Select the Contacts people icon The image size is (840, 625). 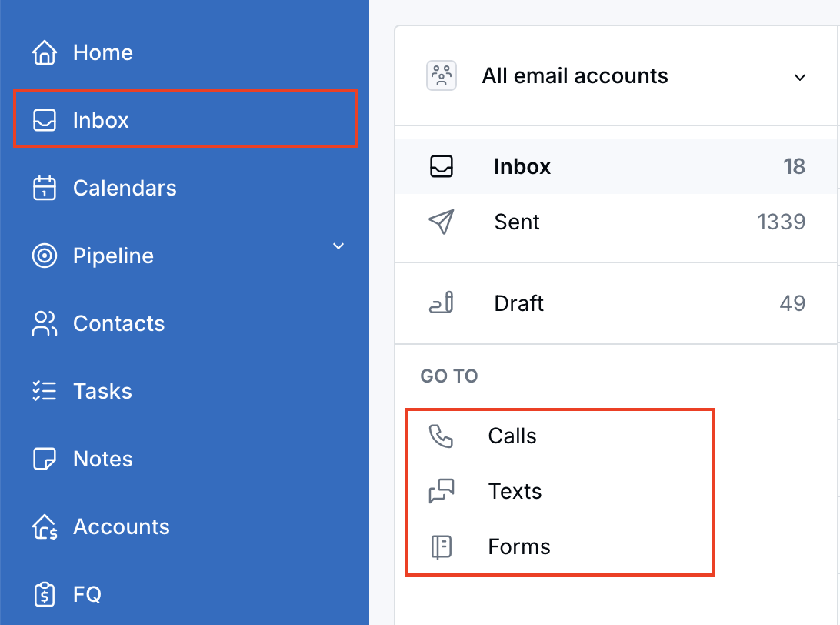[45, 323]
